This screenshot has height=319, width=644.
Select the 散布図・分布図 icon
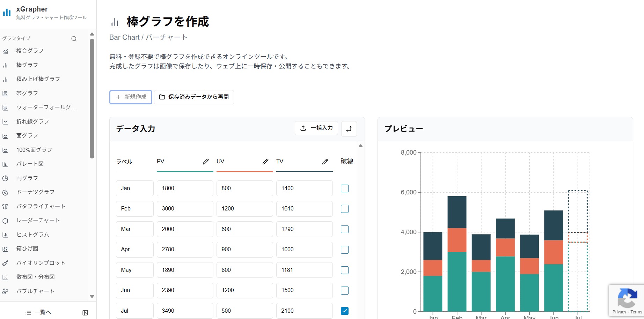tap(6, 277)
